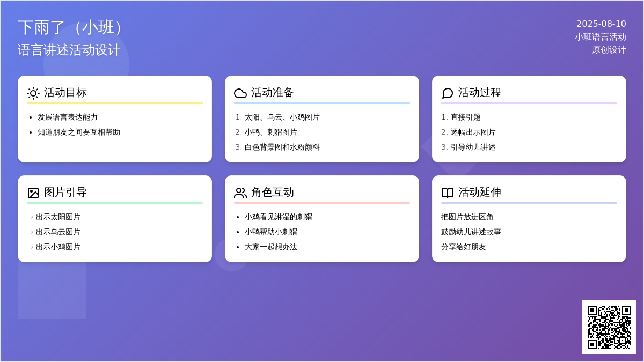Click the subtitle 语言讲述活动设计
The width and height of the screenshot is (644, 362).
pos(69,50)
